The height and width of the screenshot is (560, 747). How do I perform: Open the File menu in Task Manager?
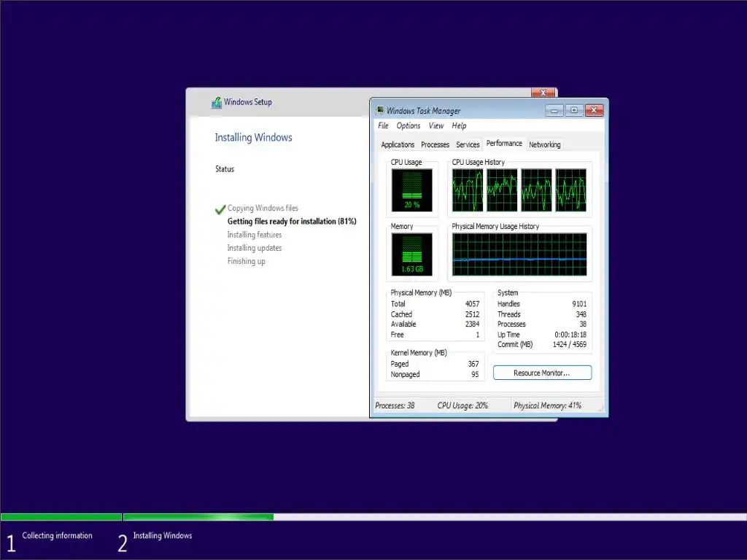click(x=383, y=125)
